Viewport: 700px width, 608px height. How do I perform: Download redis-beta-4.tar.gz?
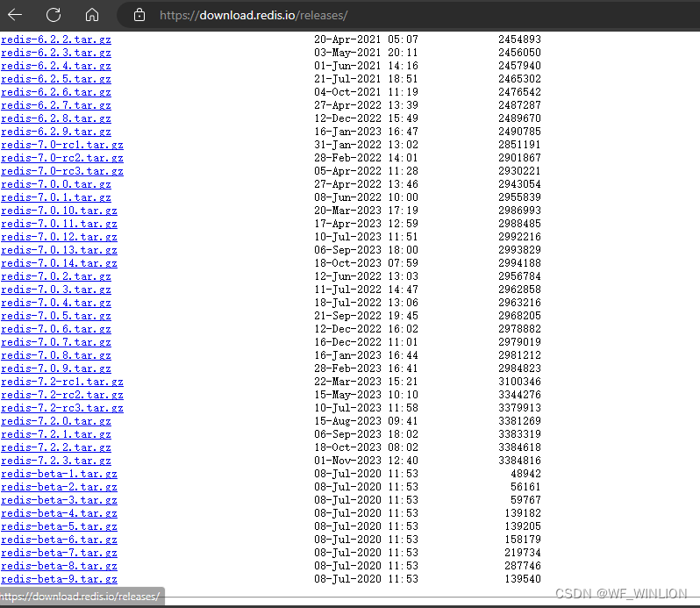click(x=59, y=514)
